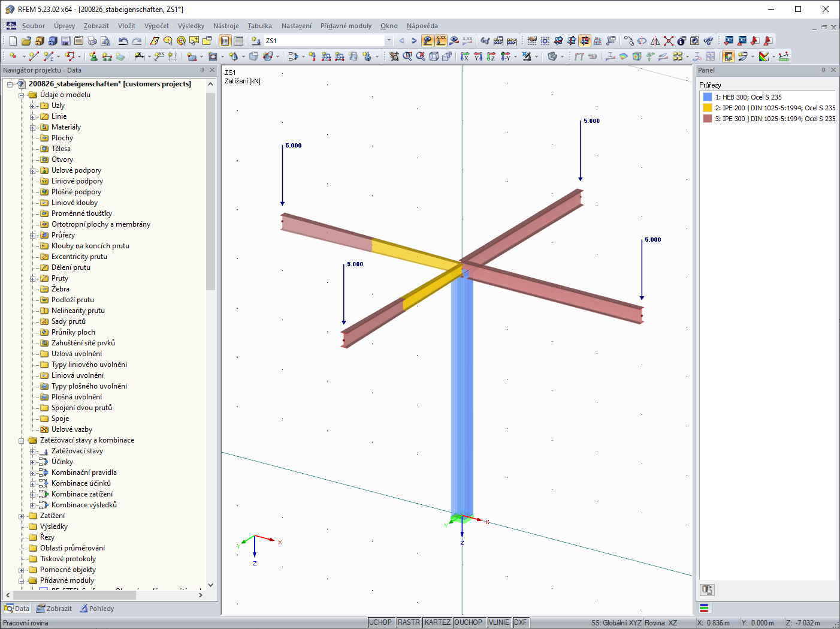Toggle VLINIE guidelines in status bar
840x629 pixels.
499,622
